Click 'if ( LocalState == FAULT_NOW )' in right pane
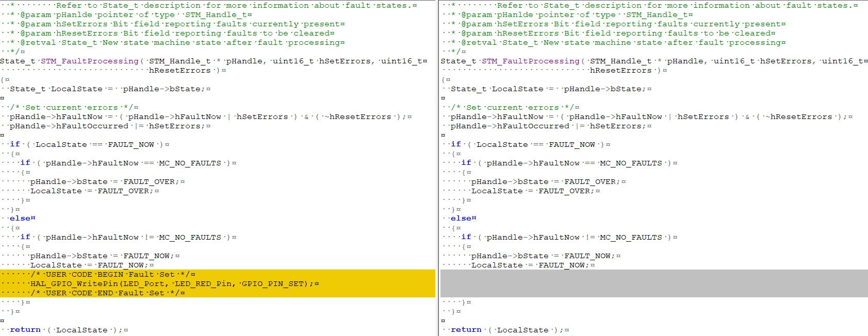Image resolution: width=868 pixels, height=336 pixels. (x=528, y=144)
